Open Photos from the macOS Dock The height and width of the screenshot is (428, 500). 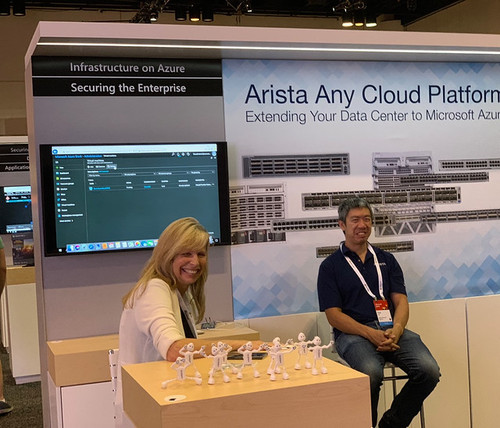tap(138, 244)
